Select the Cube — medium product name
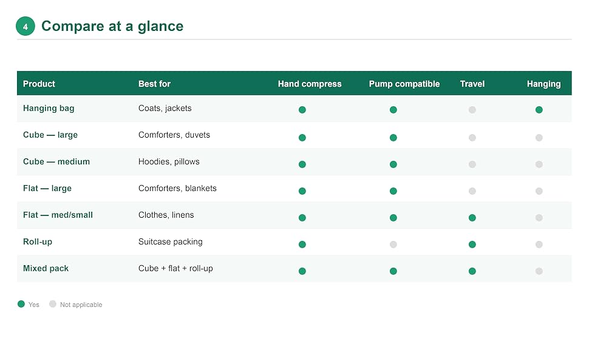The width and height of the screenshot is (589, 364). coord(56,162)
